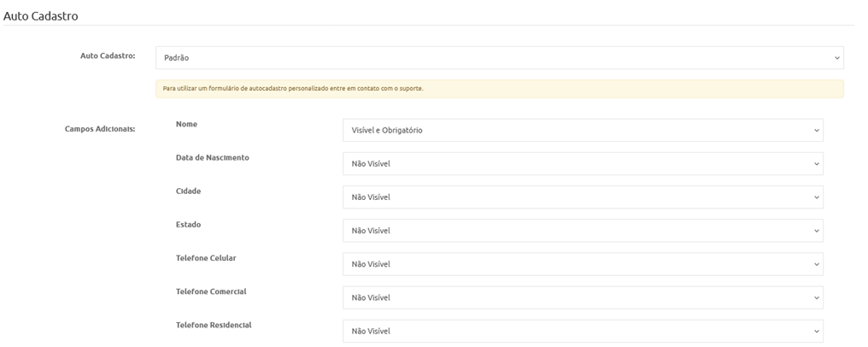Image resolution: width=868 pixels, height=347 pixels.
Task: Click the 'Nome' field label
Action: tap(186, 125)
